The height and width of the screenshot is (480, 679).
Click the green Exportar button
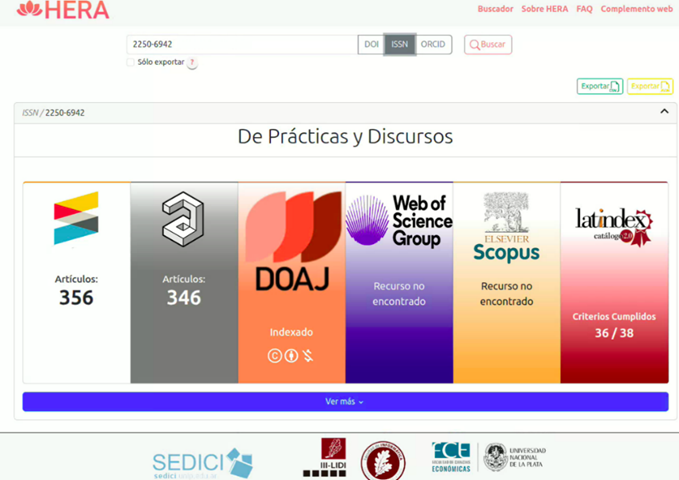599,86
